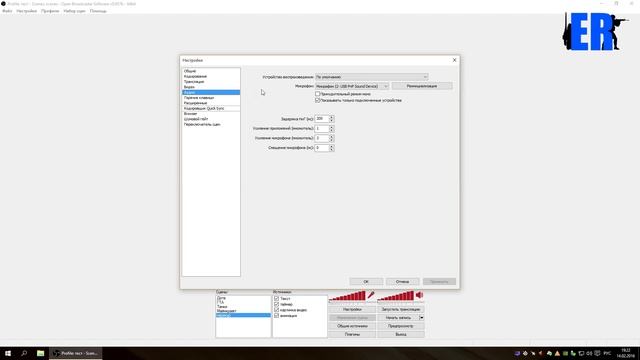Click the Настройки button in main window

(352, 309)
